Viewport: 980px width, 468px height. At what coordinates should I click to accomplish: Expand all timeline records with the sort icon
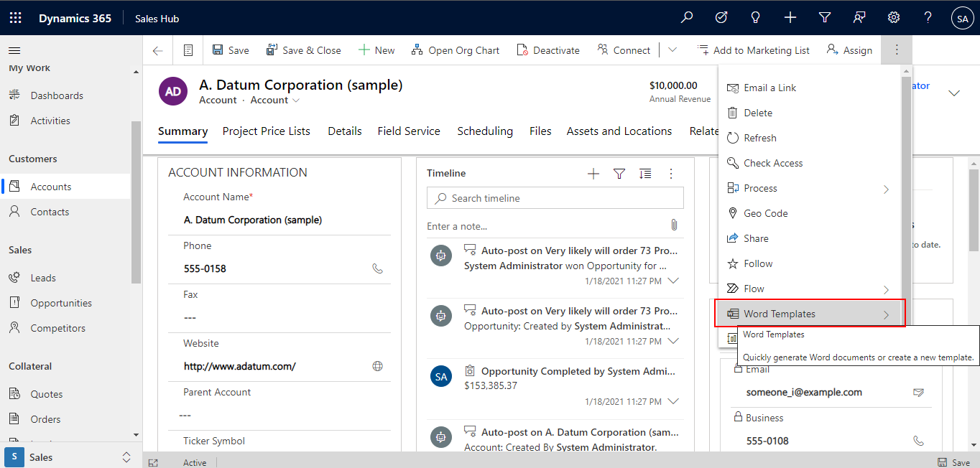click(645, 173)
